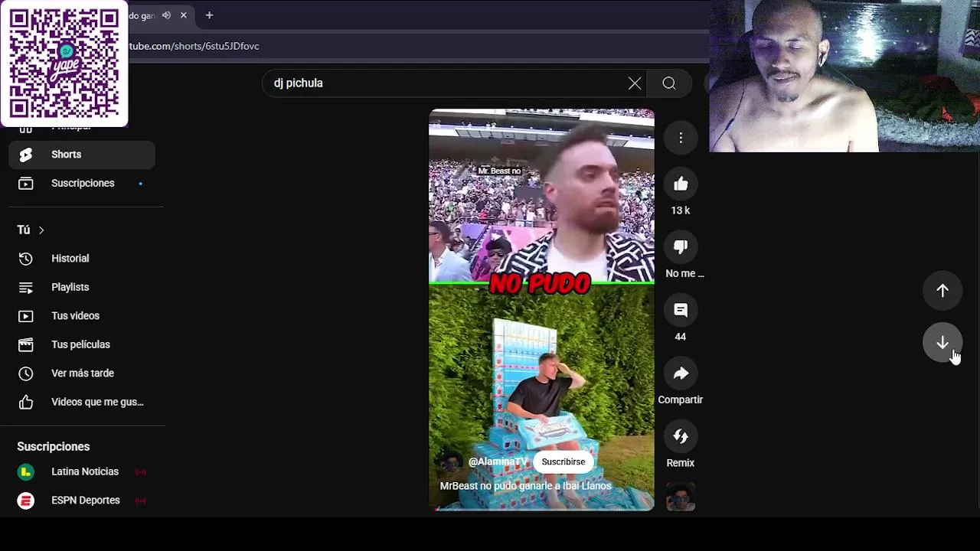Click the Ver más tarde clock icon
This screenshot has width=980, height=551.
26,373
